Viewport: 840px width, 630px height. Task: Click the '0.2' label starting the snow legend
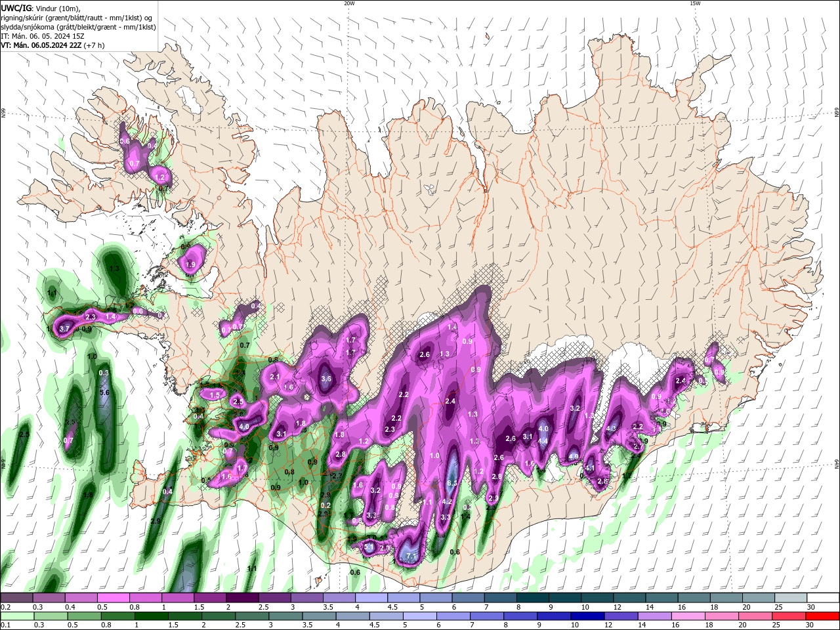point(5,608)
